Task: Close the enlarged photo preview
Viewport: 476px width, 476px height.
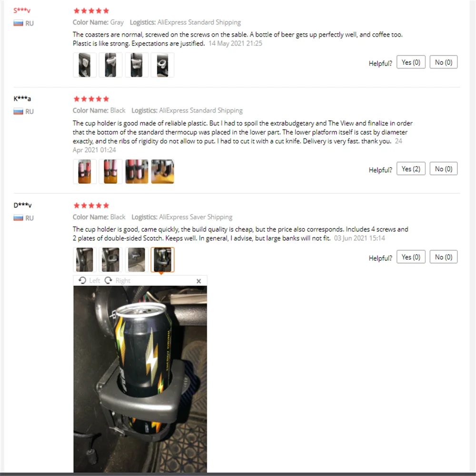Action: tap(198, 281)
